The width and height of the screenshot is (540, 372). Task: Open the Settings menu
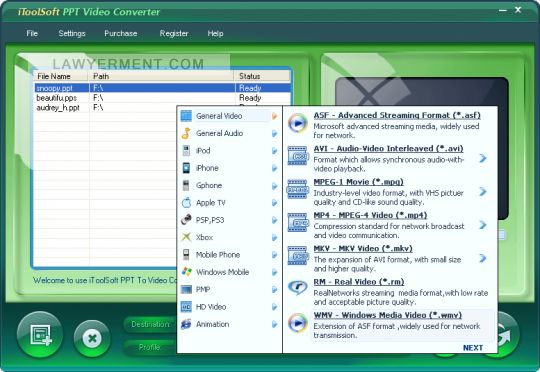(x=72, y=33)
